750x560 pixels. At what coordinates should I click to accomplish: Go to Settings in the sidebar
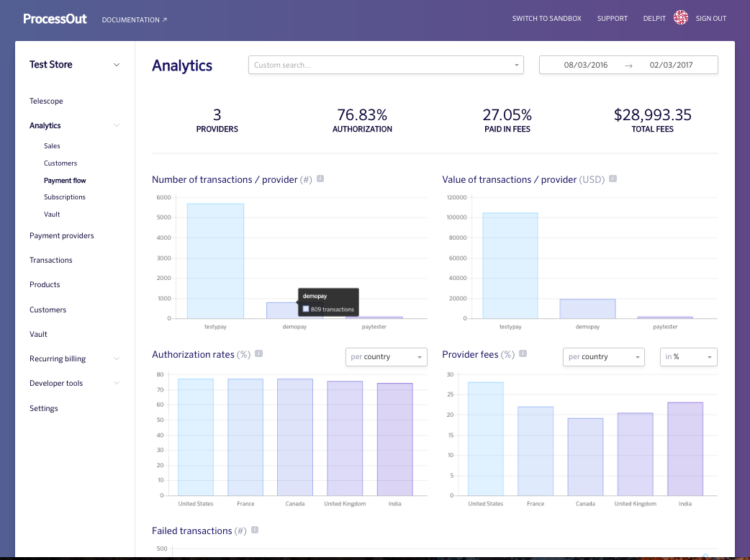[x=43, y=408]
